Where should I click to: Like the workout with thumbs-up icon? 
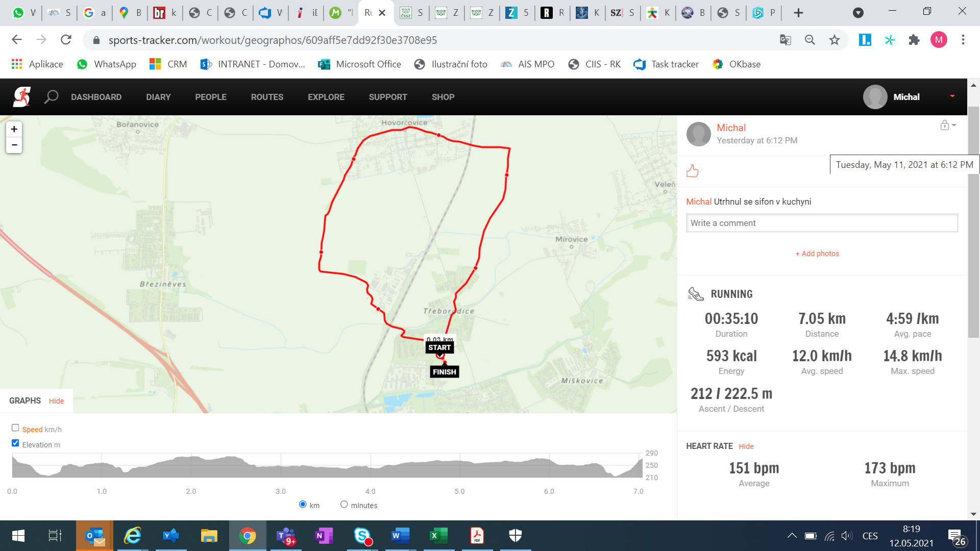tap(693, 171)
